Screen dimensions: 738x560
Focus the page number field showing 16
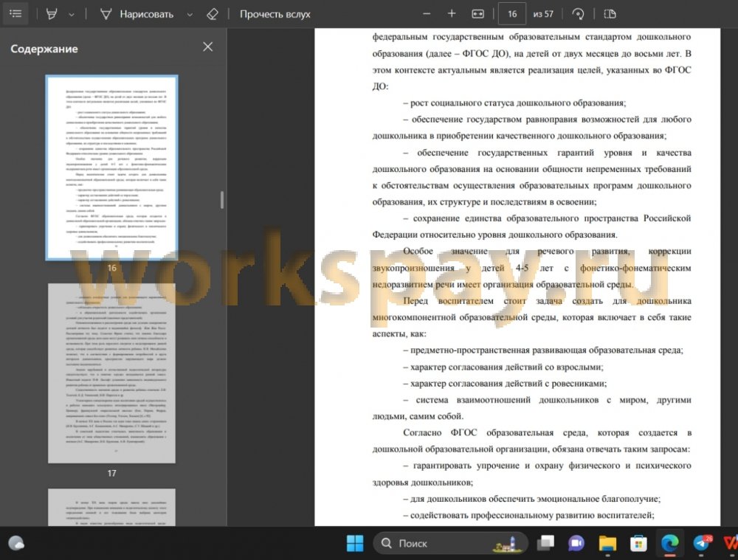click(x=512, y=14)
